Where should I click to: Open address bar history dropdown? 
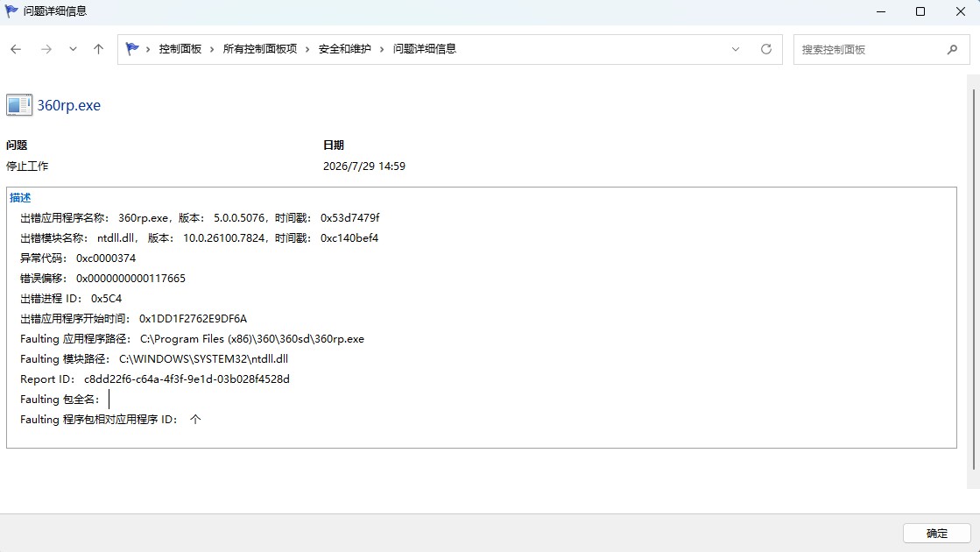coord(736,49)
